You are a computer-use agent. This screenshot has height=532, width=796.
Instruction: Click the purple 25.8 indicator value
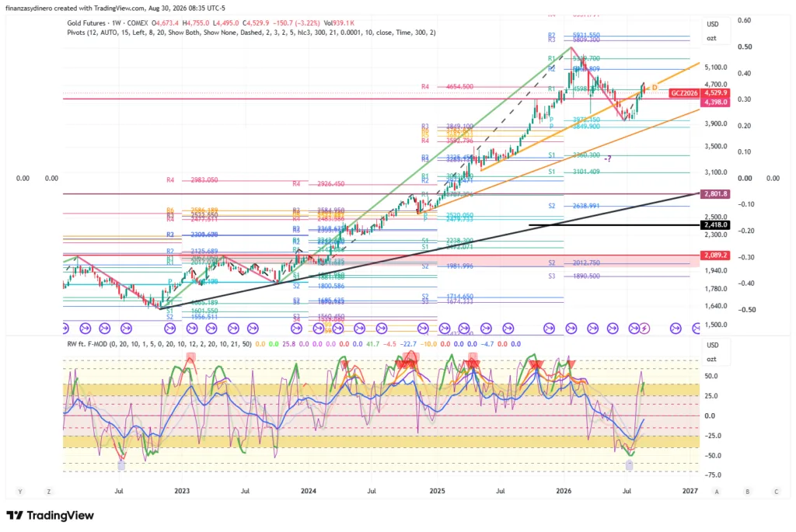[x=289, y=344]
